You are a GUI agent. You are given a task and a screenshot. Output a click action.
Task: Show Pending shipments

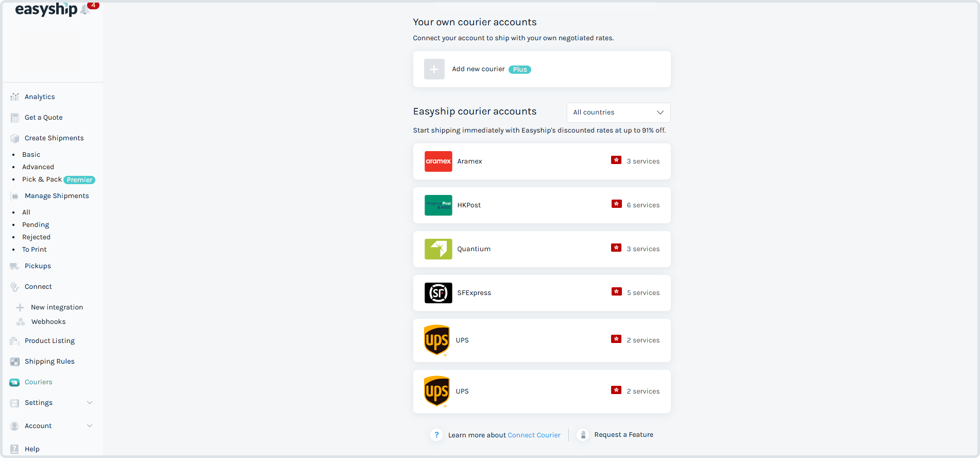pyautogui.click(x=36, y=225)
